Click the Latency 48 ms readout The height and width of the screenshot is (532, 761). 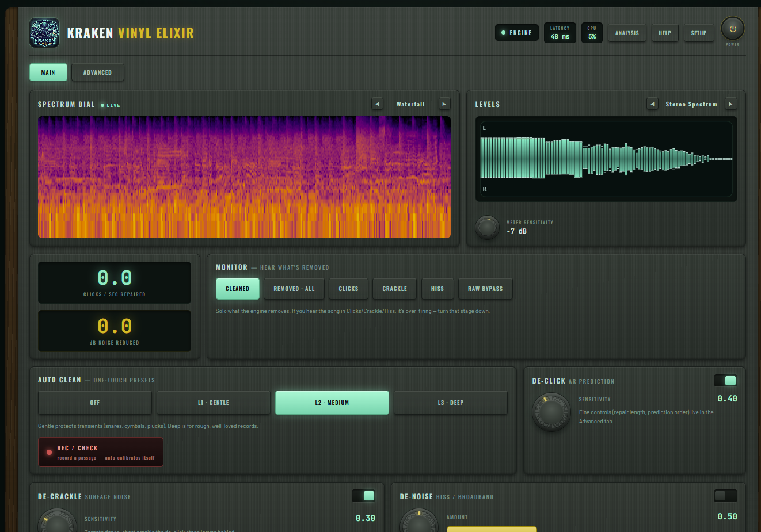coord(560,33)
